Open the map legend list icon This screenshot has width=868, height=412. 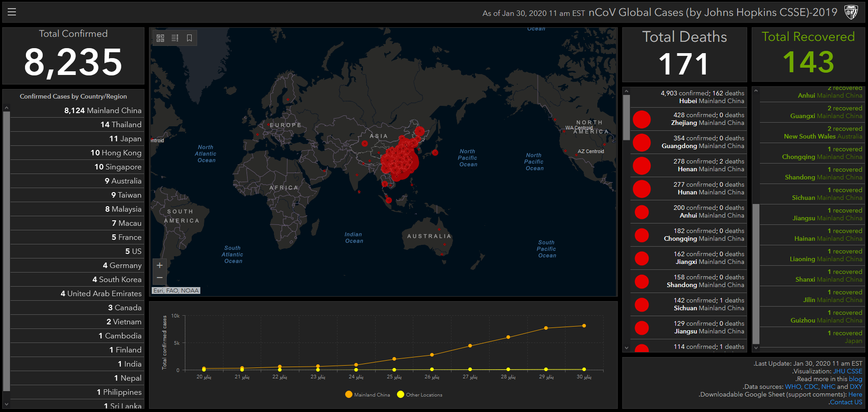click(175, 38)
